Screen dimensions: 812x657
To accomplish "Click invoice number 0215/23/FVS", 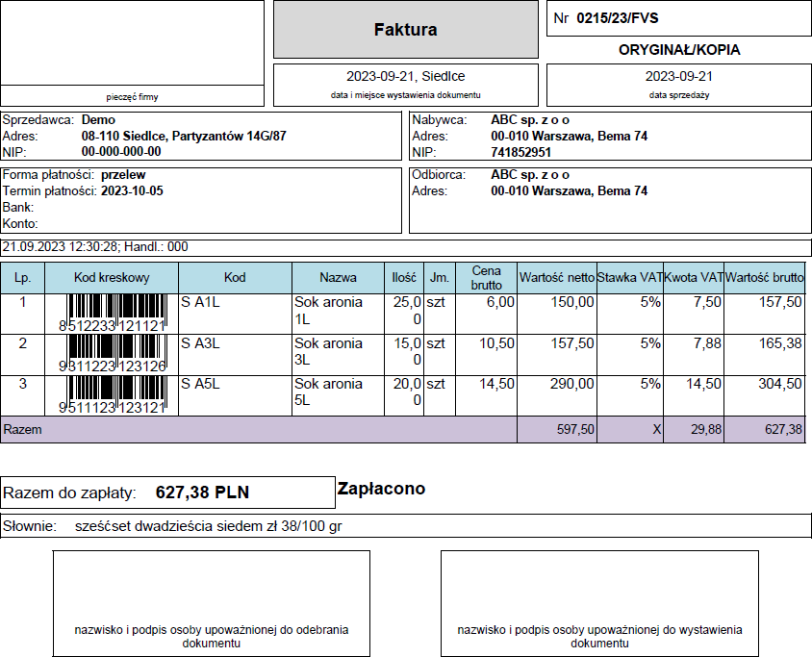I will [x=617, y=18].
